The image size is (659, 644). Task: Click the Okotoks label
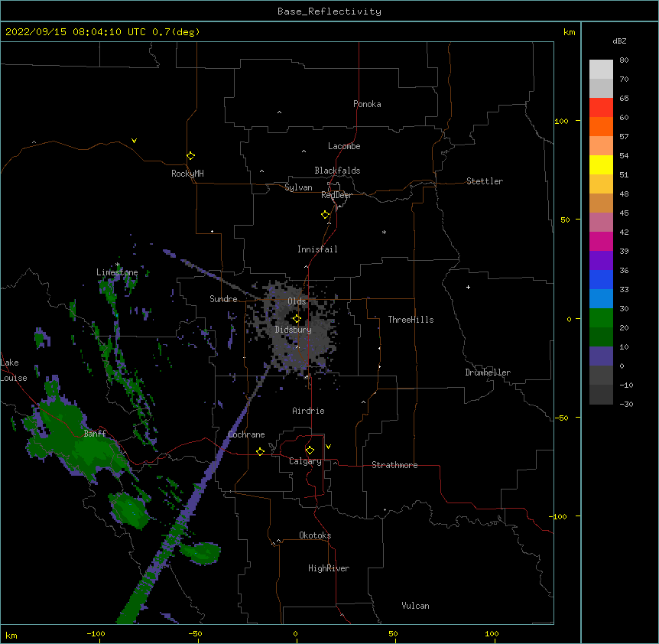point(315,535)
